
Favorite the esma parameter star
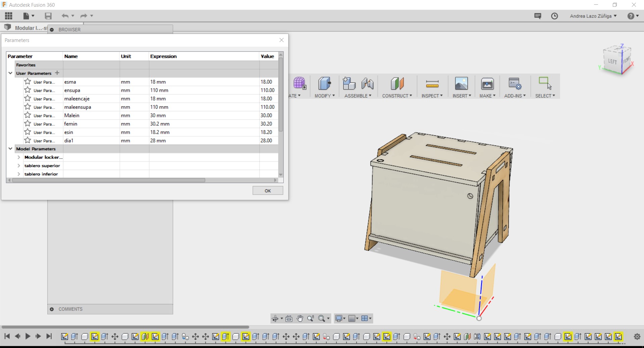(x=28, y=82)
